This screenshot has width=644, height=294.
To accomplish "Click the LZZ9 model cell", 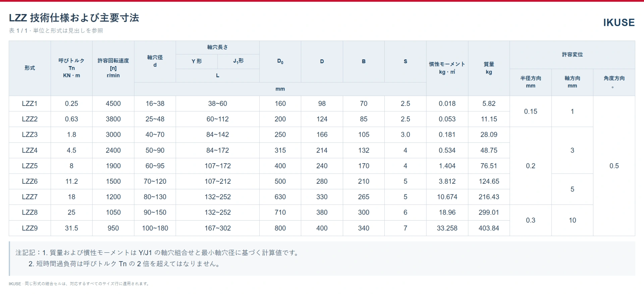I will pyautogui.click(x=30, y=228).
